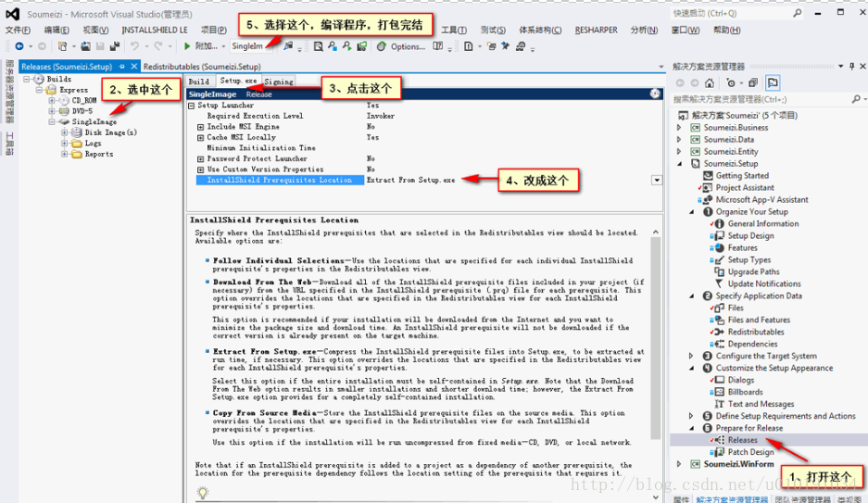868x503 pixels.
Task: Open the SingleImage configuration dropdown
Action: pos(252,46)
